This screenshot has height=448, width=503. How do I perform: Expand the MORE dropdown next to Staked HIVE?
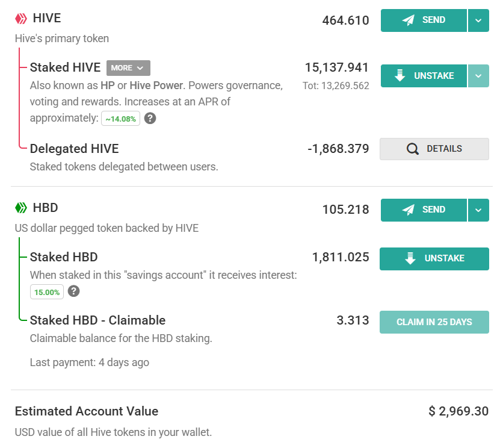(x=128, y=68)
